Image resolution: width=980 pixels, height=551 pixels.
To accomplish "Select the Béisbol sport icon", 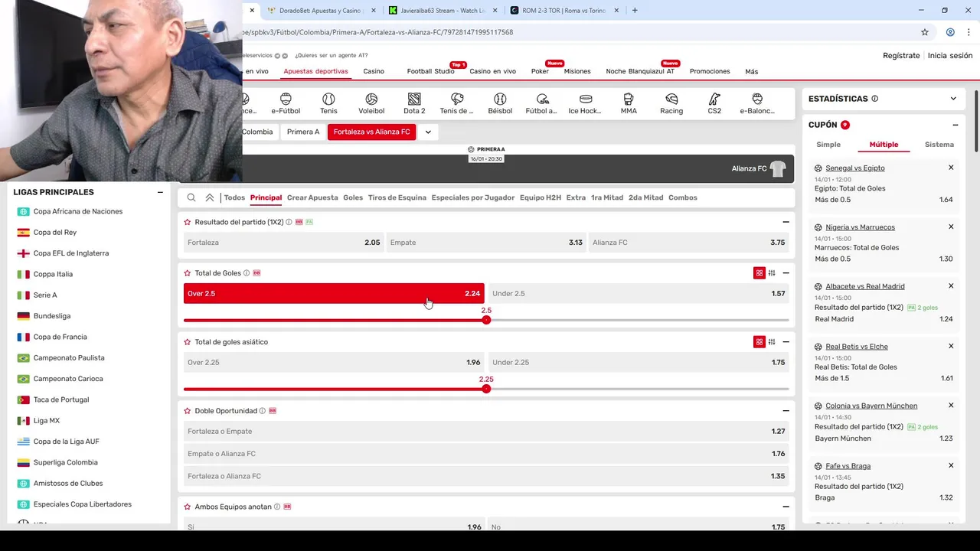I will (500, 103).
